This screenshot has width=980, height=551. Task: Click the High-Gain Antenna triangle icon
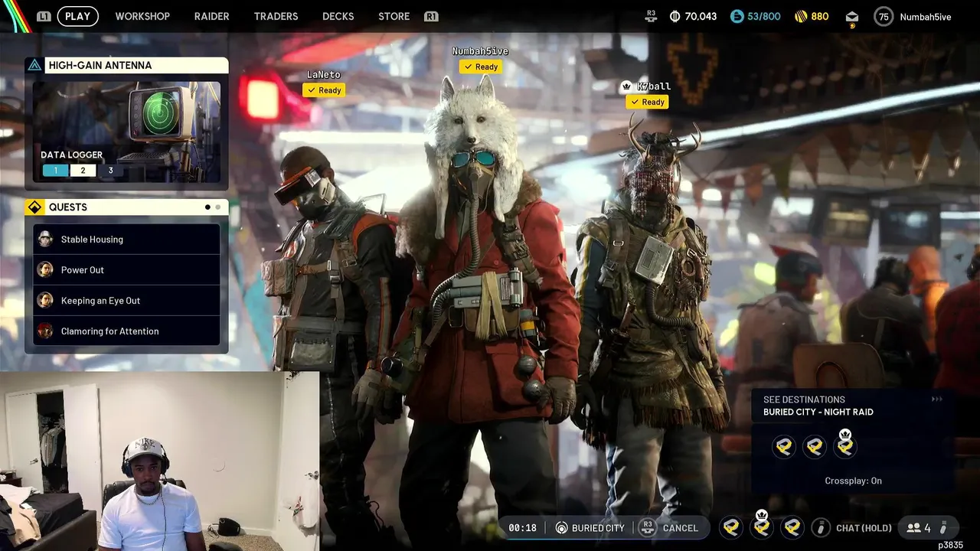[x=34, y=65]
